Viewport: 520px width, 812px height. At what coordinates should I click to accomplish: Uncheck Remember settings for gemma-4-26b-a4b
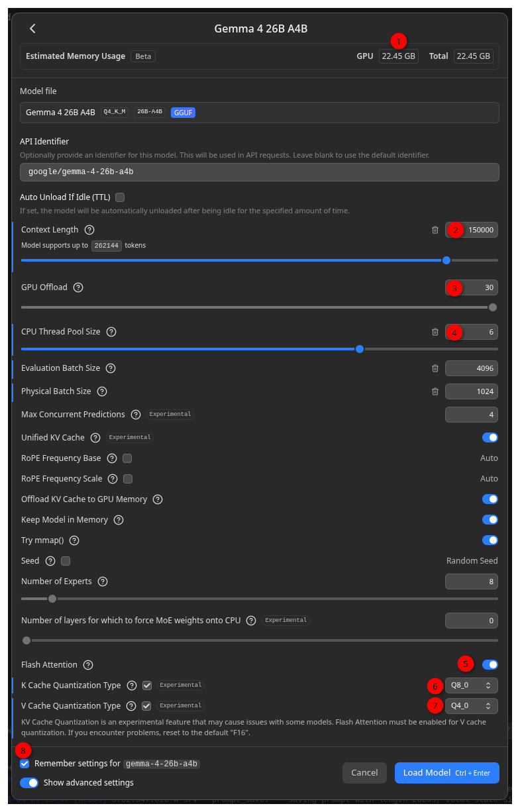tap(25, 764)
